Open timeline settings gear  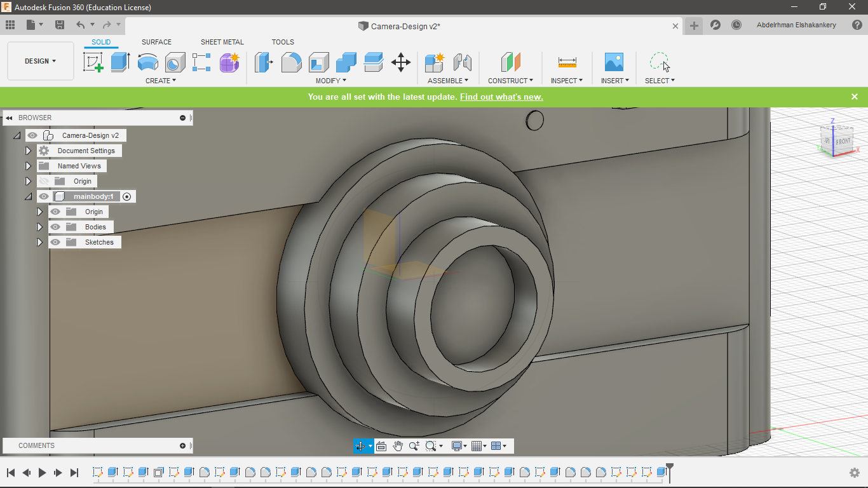pyautogui.click(x=855, y=473)
